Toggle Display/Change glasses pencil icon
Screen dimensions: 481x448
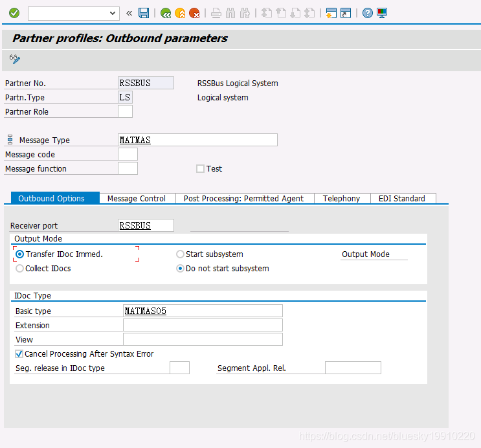click(x=14, y=59)
